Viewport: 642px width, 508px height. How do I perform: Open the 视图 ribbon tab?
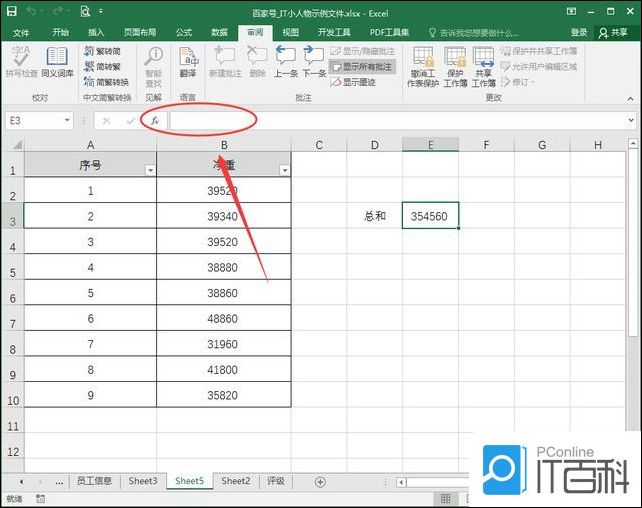290,32
